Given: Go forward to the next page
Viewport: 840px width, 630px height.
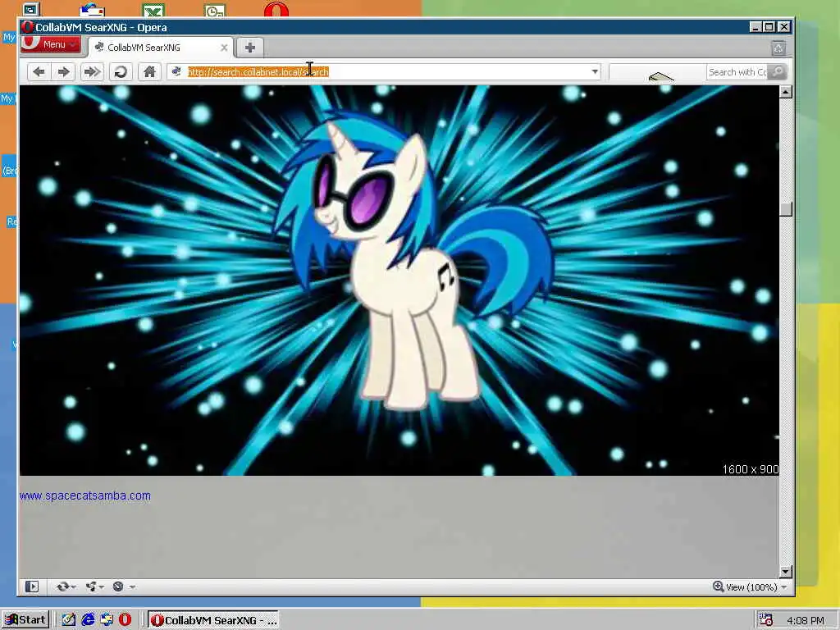Looking at the screenshot, I should [64, 72].
